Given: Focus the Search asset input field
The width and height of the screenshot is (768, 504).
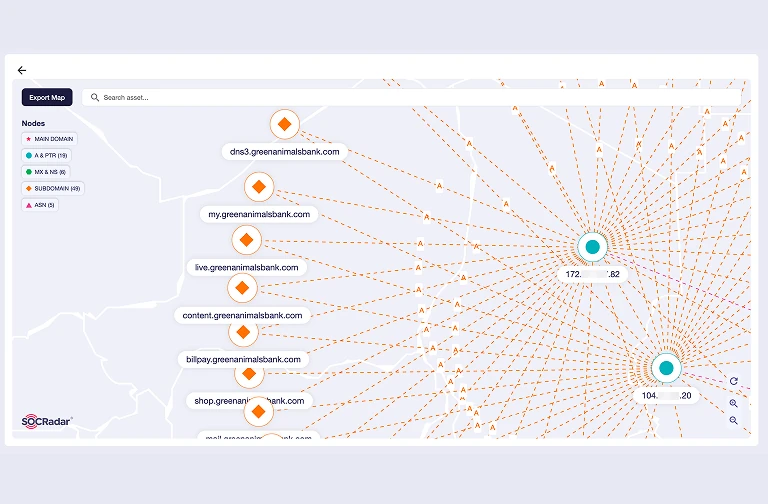Looking at the screenshot, I should pos(411,97).
